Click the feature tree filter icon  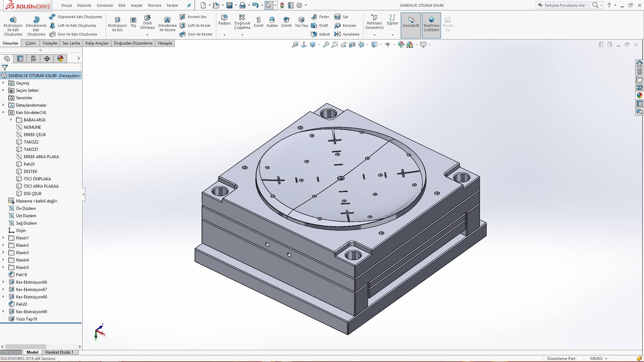(x=5, y=67)
